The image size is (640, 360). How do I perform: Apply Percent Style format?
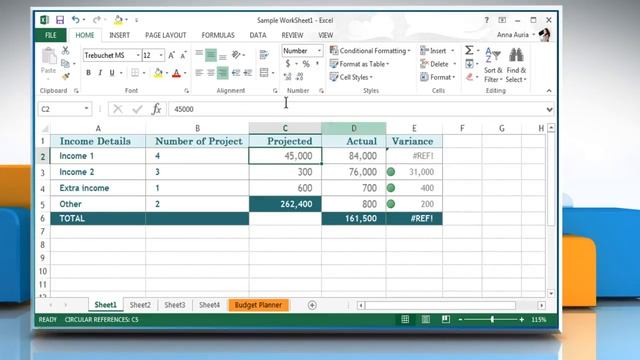pos(306,64)
